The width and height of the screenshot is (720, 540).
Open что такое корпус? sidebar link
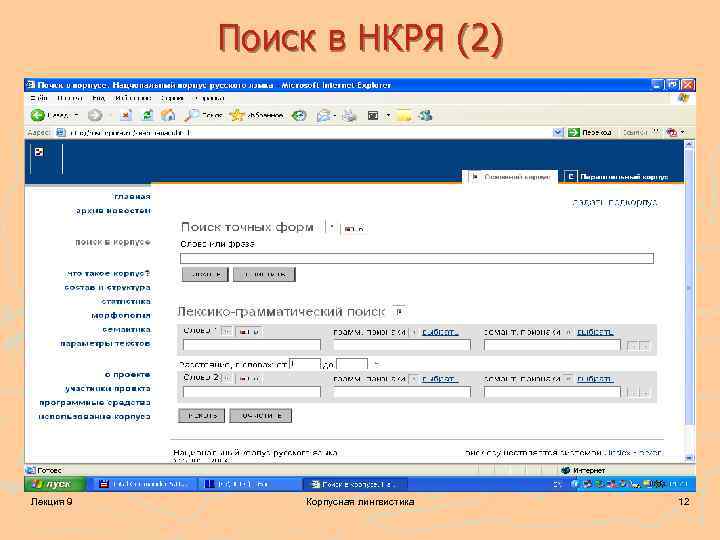coord(108,274)
